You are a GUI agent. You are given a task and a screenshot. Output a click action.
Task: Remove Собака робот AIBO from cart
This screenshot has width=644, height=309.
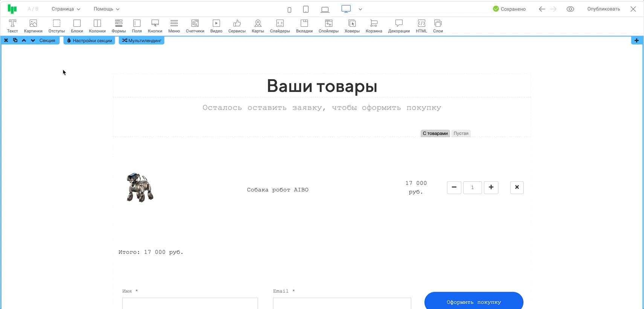tap(517, 187)
